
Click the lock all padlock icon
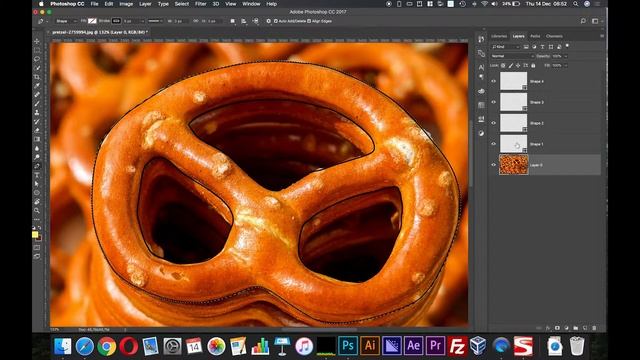[533, 65]
